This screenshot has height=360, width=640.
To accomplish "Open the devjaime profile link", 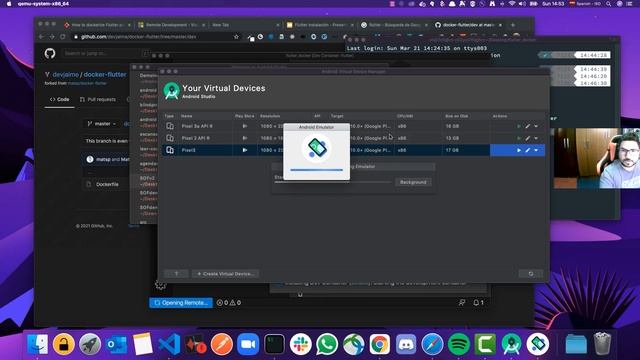I will point(65,75).
